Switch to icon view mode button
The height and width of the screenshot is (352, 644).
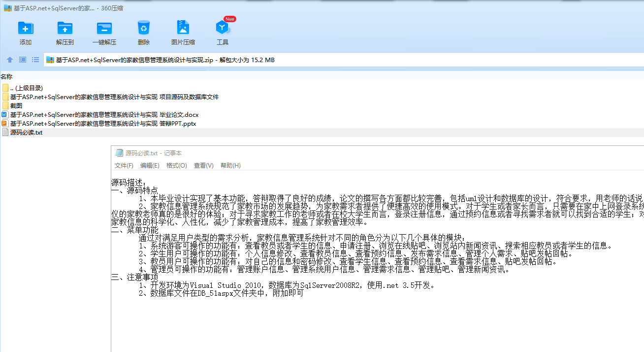23,60
